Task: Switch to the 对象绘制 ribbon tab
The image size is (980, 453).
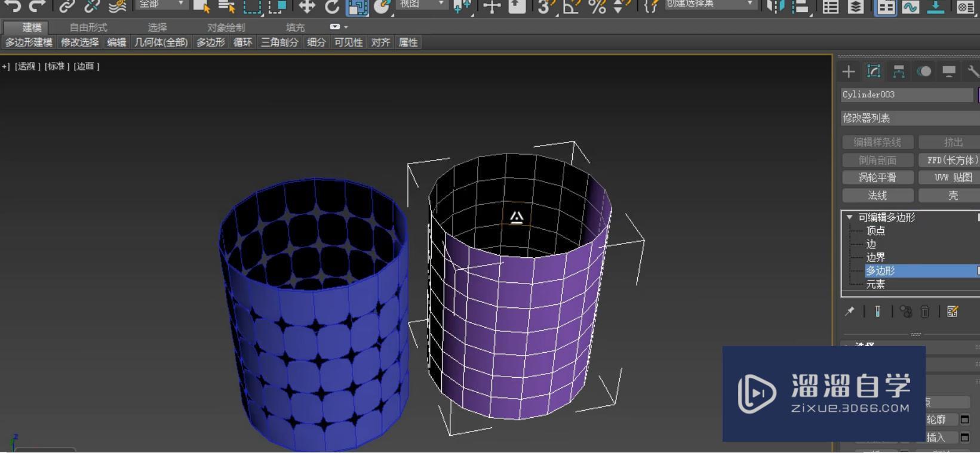Action: [x=226, y=27]
